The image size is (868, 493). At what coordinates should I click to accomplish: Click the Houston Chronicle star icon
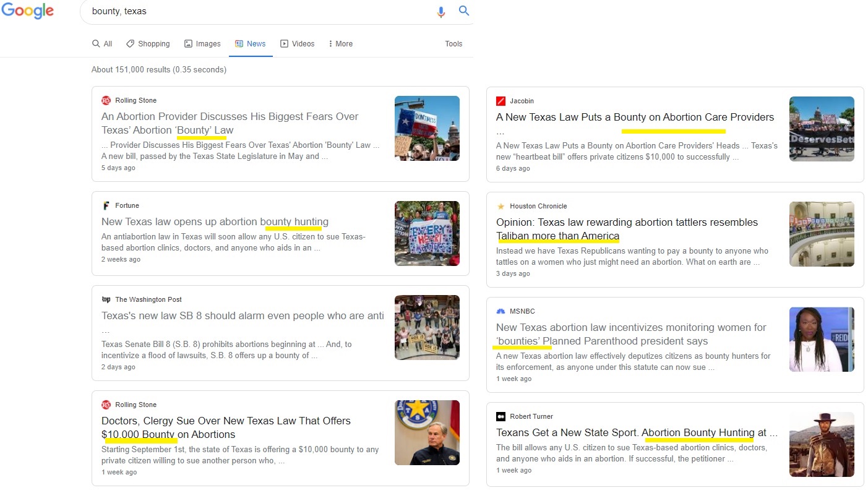[501, 206]
